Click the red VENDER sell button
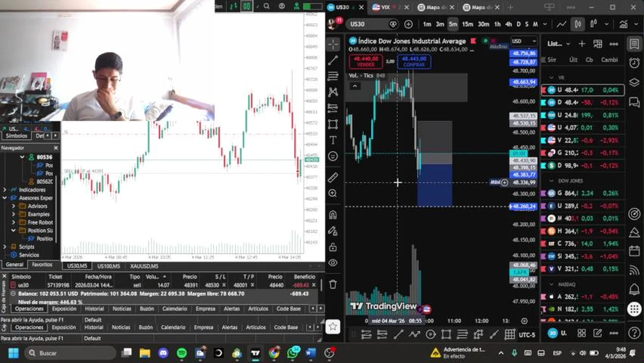Viewport: 644px width, 363px height. pos(365,62)
